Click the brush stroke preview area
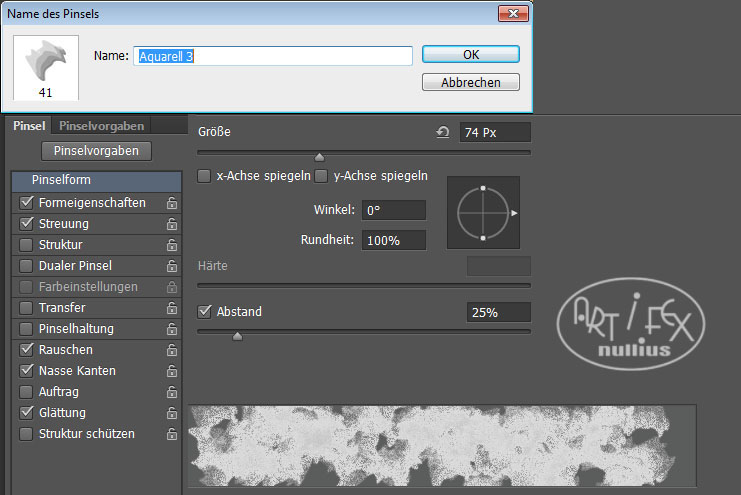The image size is (741, 495). pos(442,445)
